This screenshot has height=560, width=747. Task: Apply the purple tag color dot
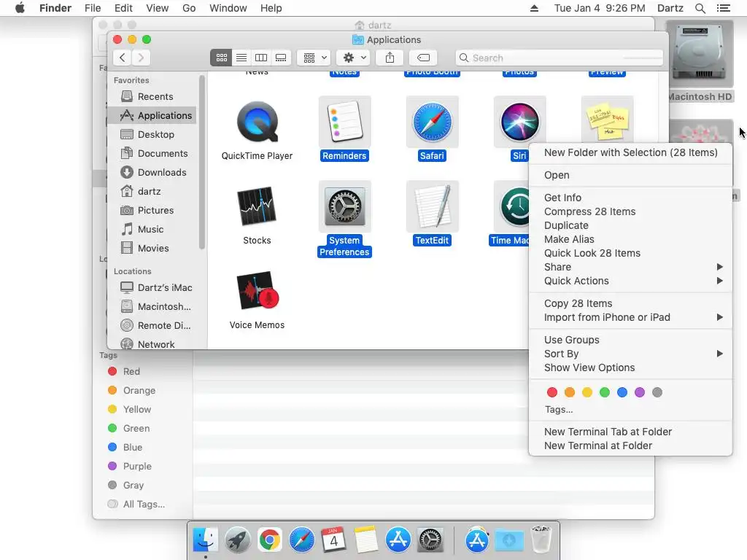point(640,392)
